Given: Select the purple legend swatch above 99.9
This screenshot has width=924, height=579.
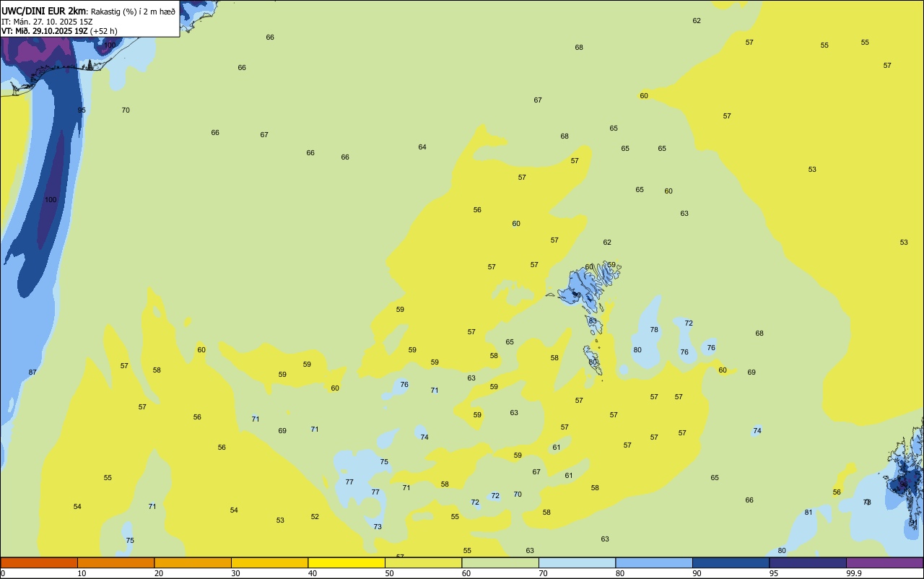Looking at the screenshot, I should click(884, 562).
